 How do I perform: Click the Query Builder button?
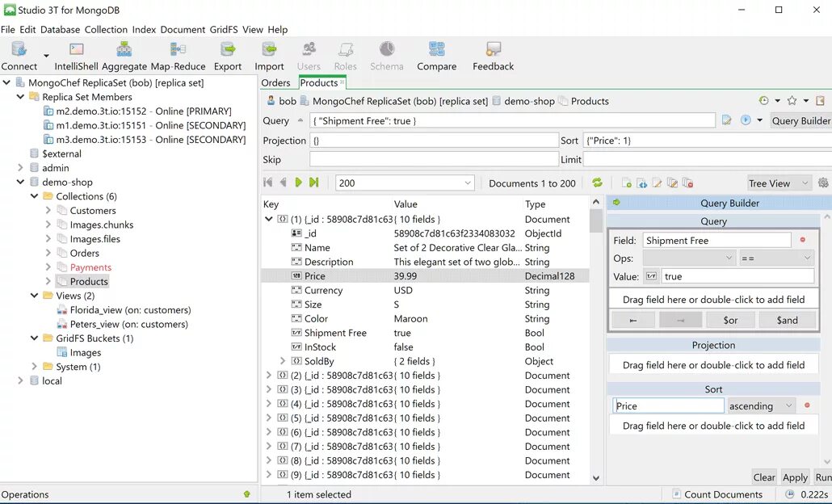pyautogui.click(x=800, y=121)
